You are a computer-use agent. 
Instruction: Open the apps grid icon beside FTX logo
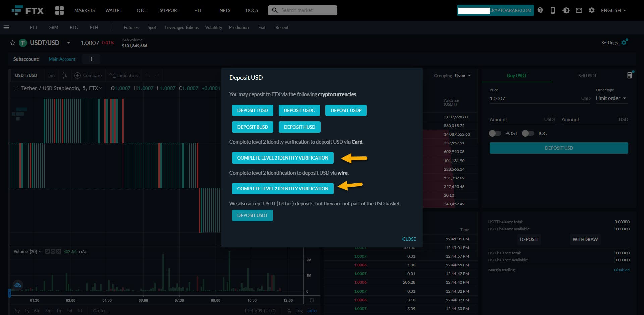point(59,10)
